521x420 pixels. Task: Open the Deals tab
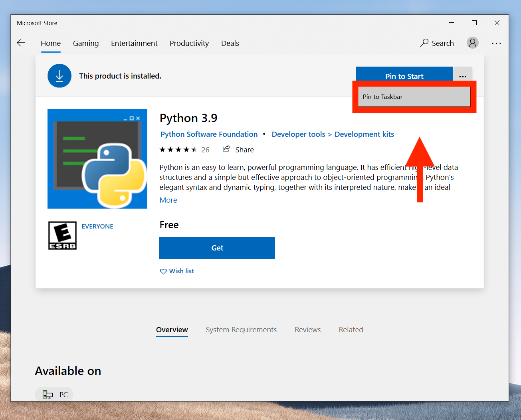pyautogui.click(x=230, y=43)
